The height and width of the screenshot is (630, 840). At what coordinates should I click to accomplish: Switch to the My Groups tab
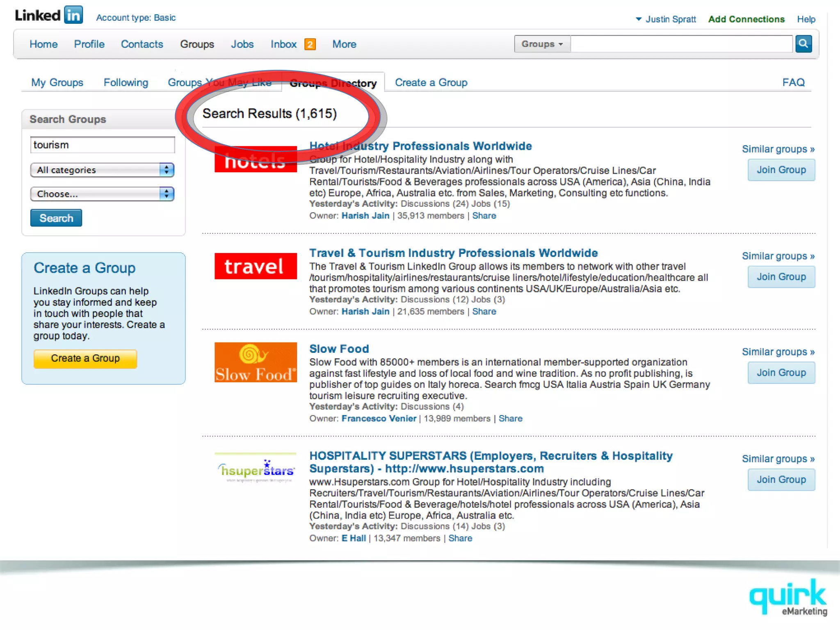point(57,82)
